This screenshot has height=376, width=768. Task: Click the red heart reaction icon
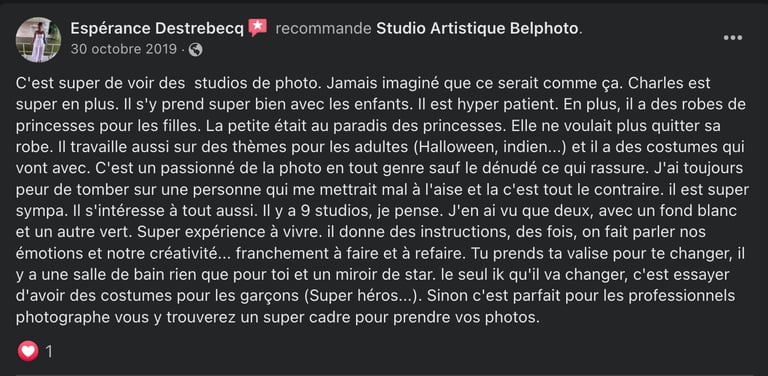coord(28,351)
